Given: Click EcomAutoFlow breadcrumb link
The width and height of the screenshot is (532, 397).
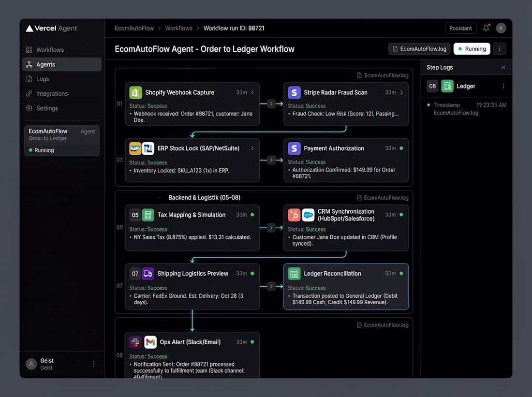Looking at the screenshot, I should point(134,28).
